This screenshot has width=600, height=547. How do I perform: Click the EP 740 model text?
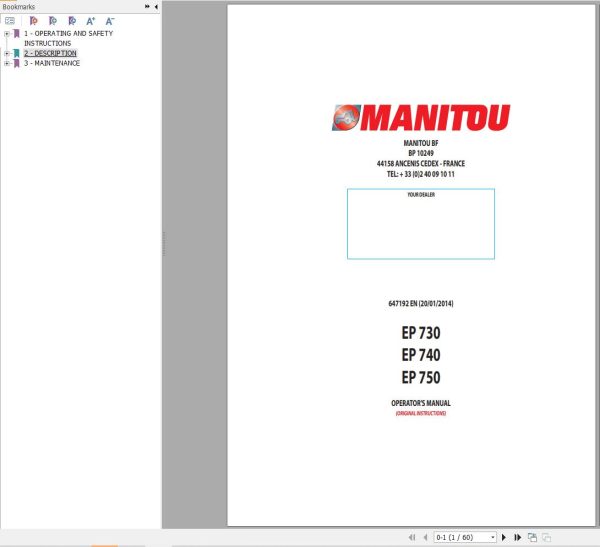pos(421,355)
